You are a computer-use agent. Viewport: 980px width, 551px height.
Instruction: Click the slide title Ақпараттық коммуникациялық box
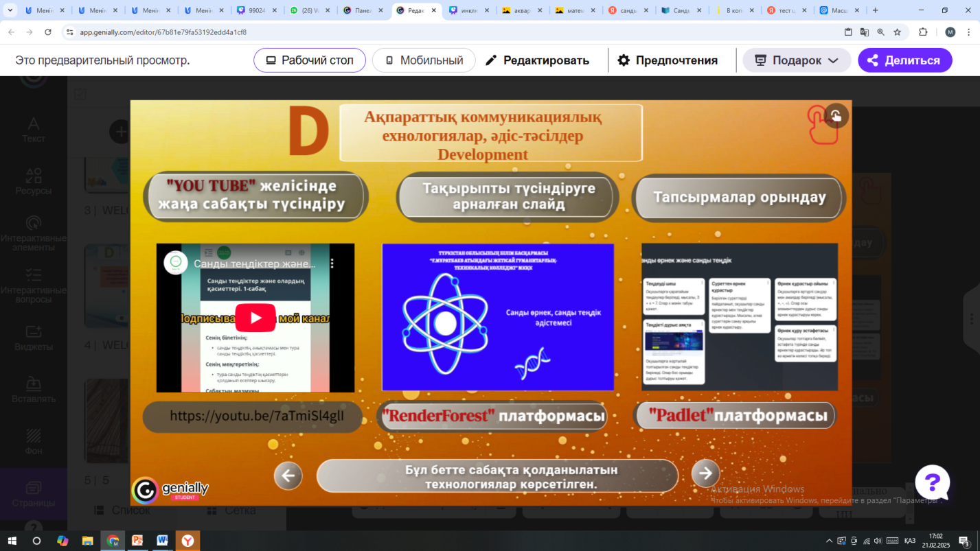[490, 133]
